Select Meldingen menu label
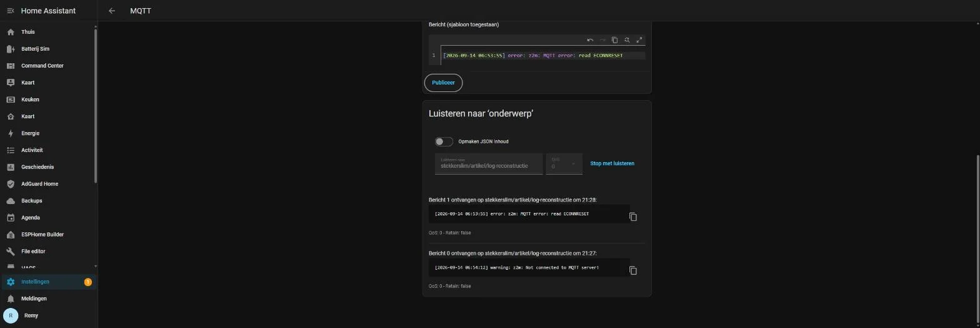 tap(34, 299)
